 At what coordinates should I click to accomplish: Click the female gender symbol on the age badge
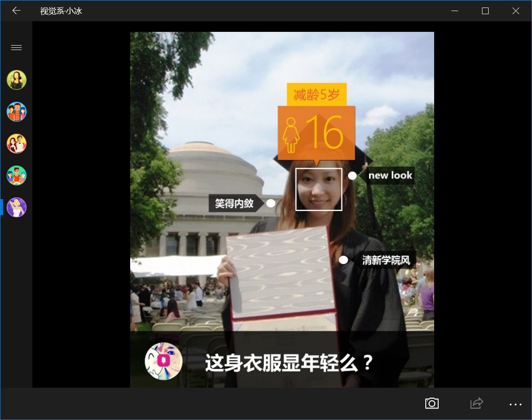[x=291, y=132]
